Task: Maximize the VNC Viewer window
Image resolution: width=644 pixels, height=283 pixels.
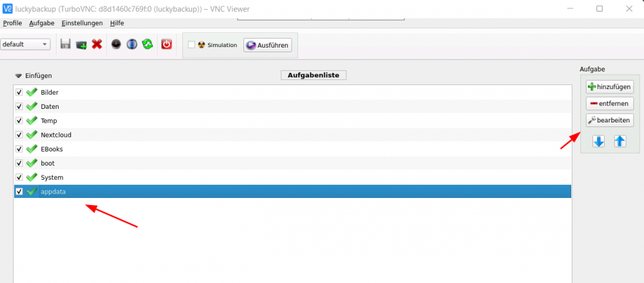Action: 600,8
